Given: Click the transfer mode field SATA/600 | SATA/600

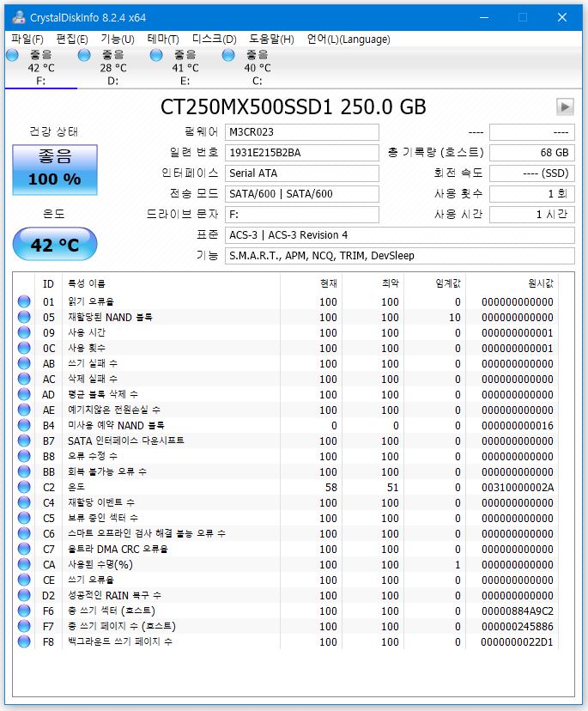Looking at the screenshot, I should [302, 194].
